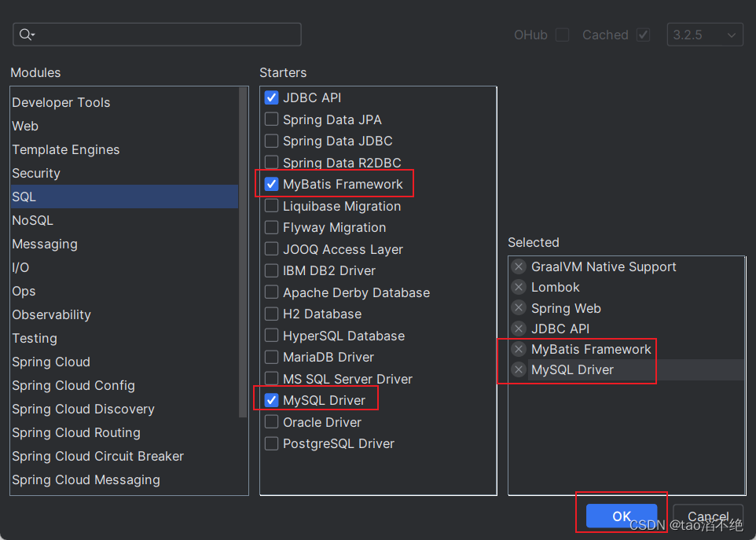The height and width of the screenshot is (540, 756).
Task: Focus the starter search field
Action: tap(157, 35)
